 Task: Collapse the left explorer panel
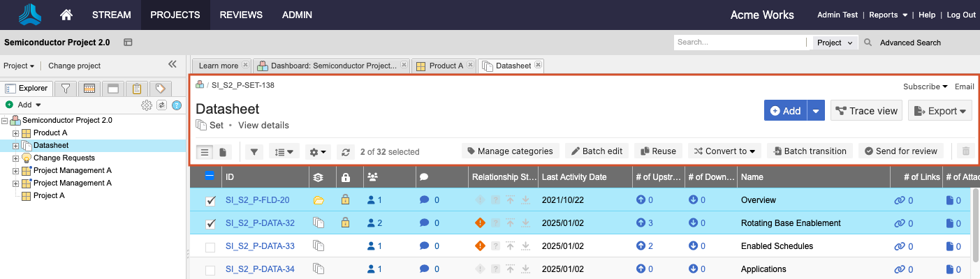tap(173, 64)
